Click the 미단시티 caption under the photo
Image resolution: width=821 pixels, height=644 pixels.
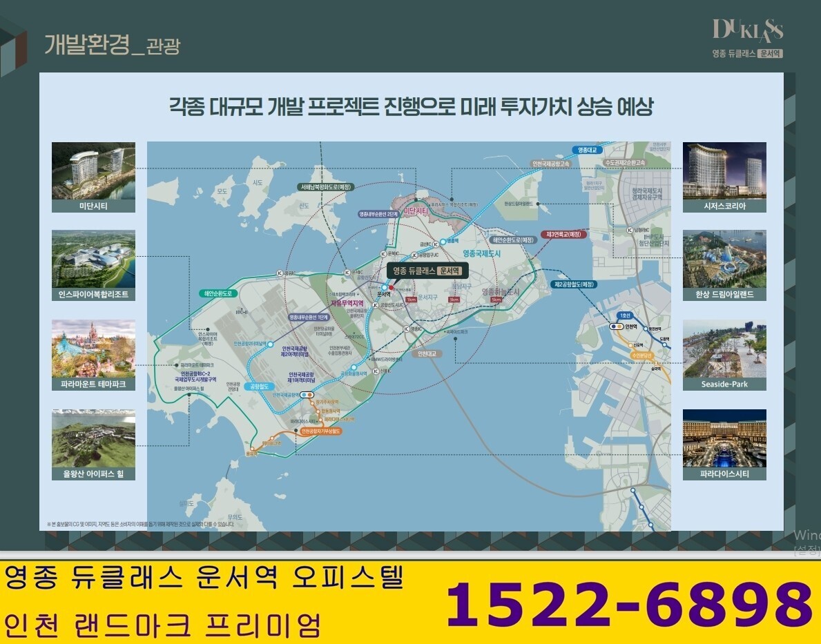pyautogui.click(x=93, y=206)
